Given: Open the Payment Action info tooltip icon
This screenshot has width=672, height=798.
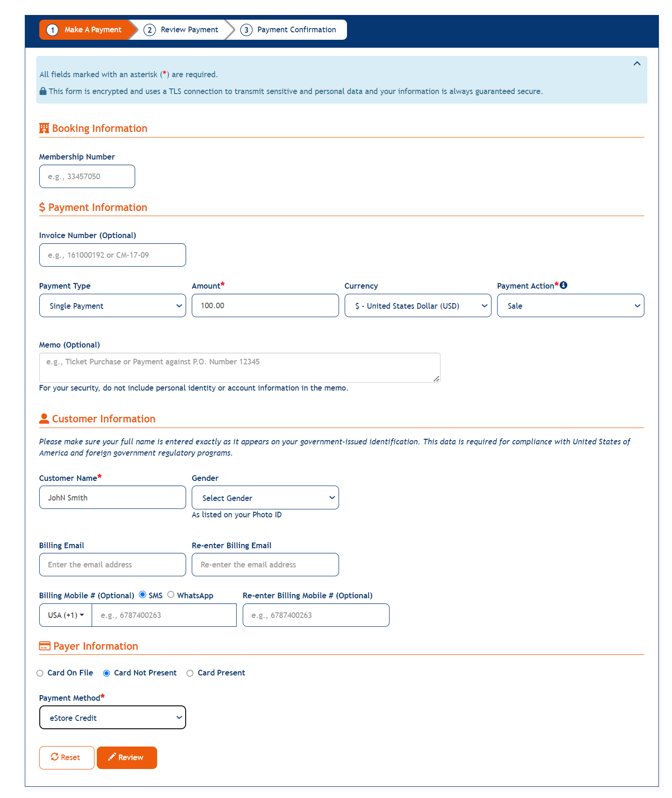Looking at the screenshot, I should pyautogui.click(x=564, y=285).
